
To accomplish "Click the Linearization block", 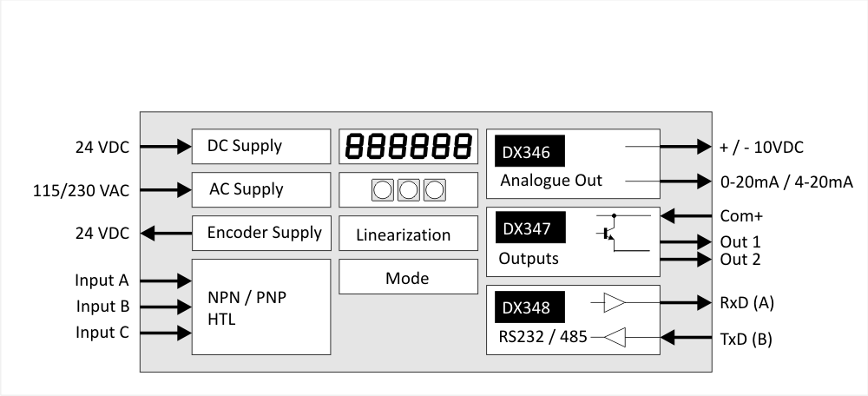I will pos(408,234).
